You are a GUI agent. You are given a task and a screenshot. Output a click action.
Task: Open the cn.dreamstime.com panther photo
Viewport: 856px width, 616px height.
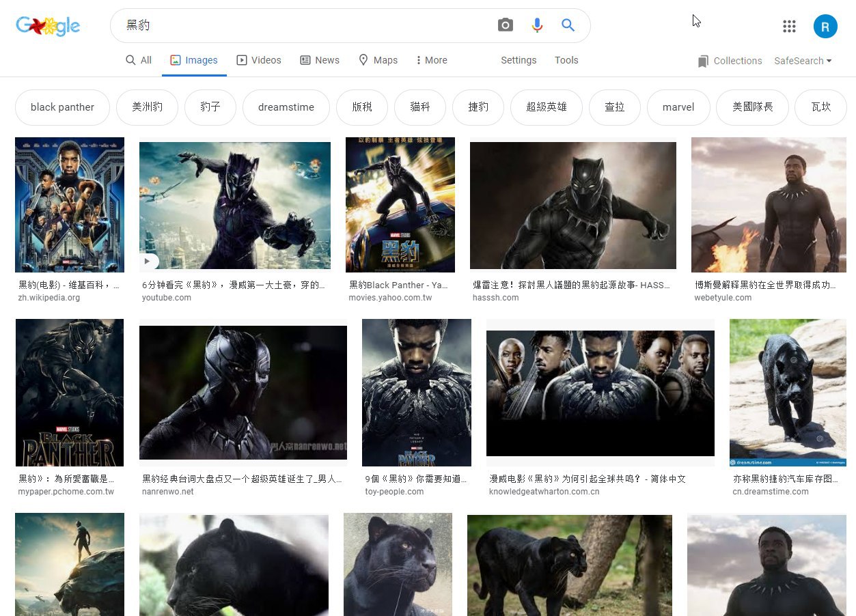788,393
